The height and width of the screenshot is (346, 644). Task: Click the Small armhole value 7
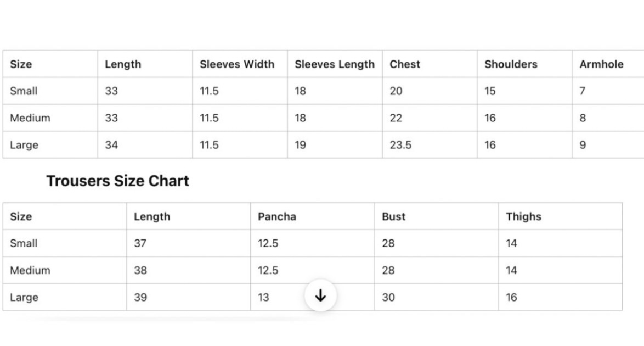[x=582, y=91]
